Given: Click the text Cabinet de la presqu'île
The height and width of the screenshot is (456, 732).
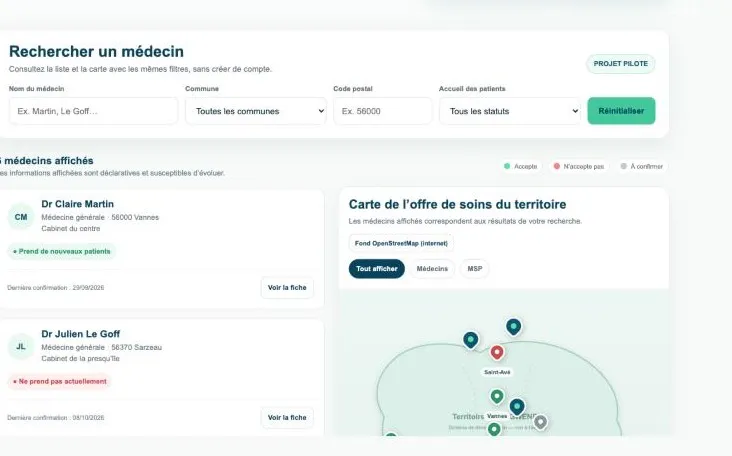Looking at the screenshot, I should tap(80, 358).
